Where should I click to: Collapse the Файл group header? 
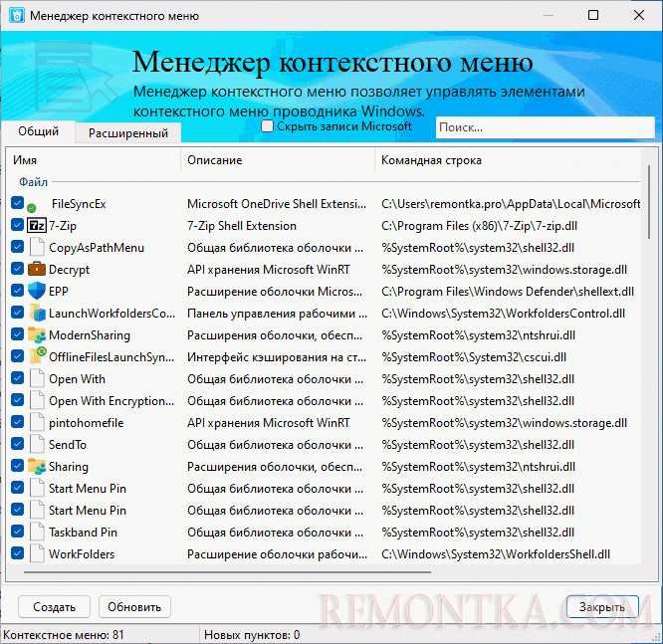pyautogui.click(x=33, y=182)
